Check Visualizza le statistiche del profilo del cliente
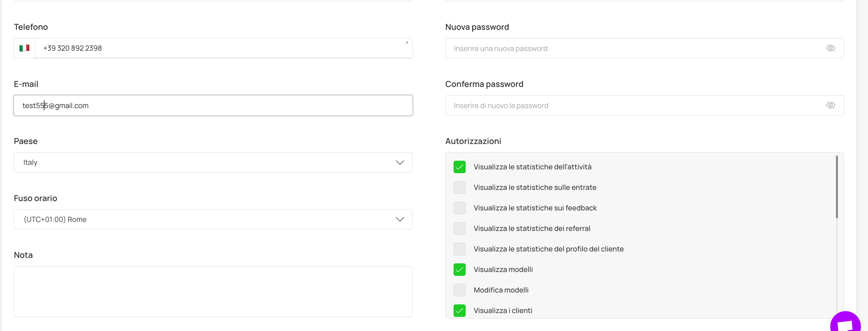 (x=459, y=249)
